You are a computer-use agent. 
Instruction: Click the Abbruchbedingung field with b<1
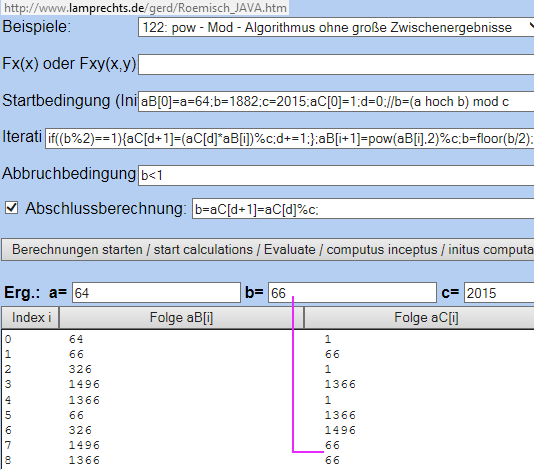(336, 175)
